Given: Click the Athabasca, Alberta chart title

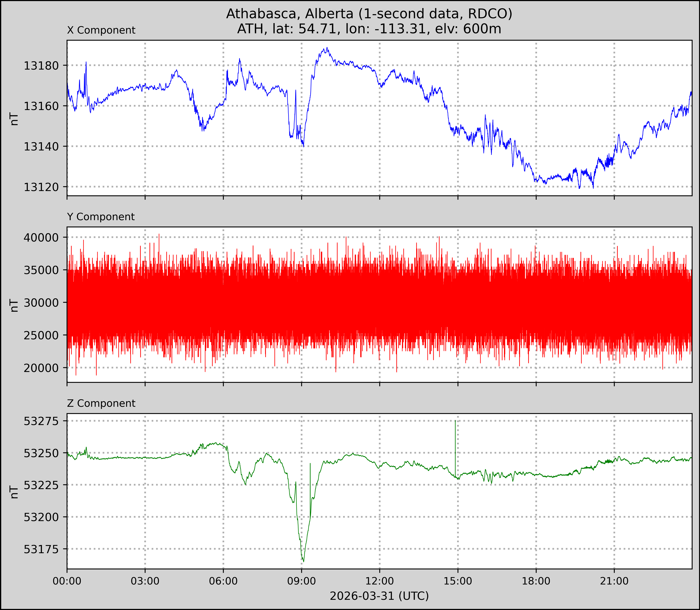Looking at the screenshot, I should tap(369, 14).
